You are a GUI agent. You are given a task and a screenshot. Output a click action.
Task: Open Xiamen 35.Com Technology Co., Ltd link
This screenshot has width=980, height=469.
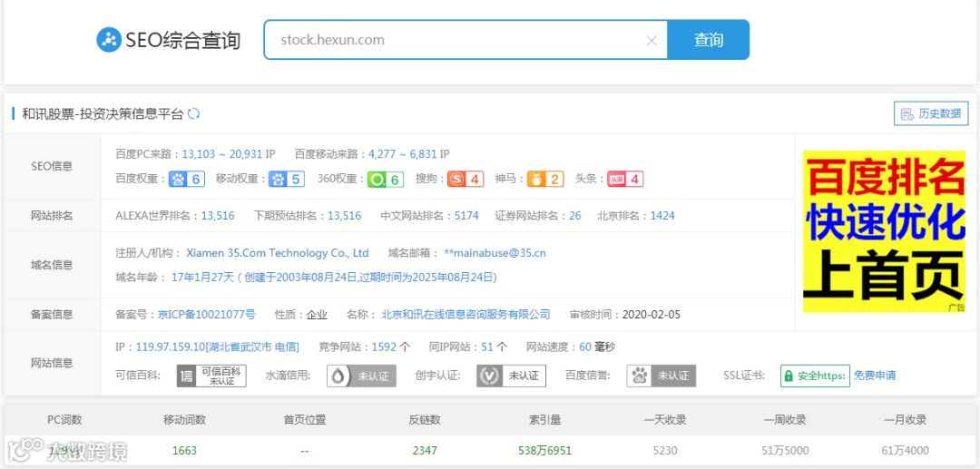pos(278,253)
